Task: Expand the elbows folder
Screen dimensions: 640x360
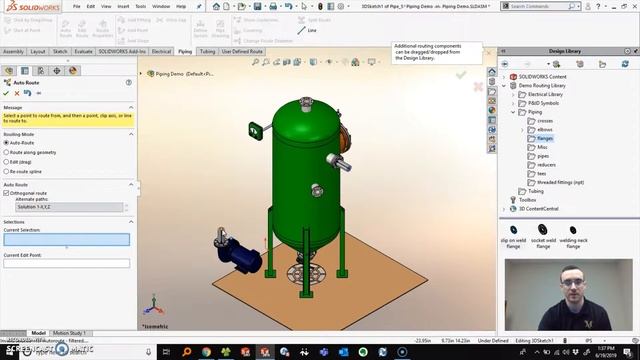Action: tap(522, 130)
